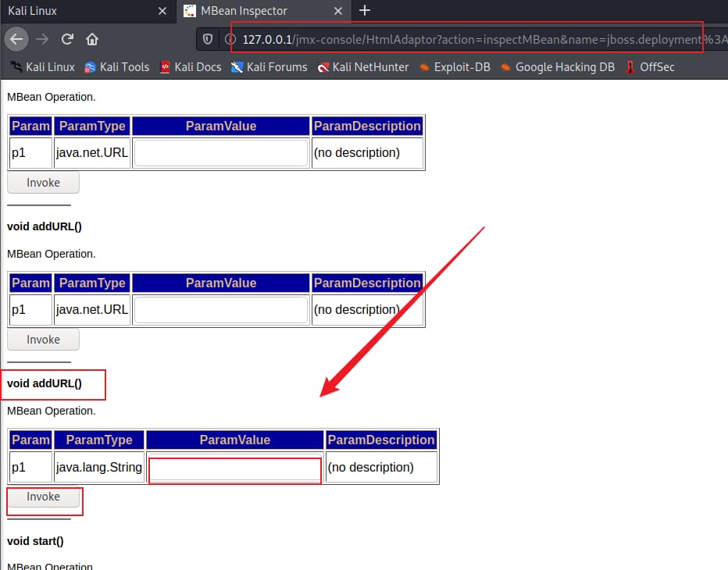
Task: Select the MBean Inspector tab
Action: pos(264,11)
